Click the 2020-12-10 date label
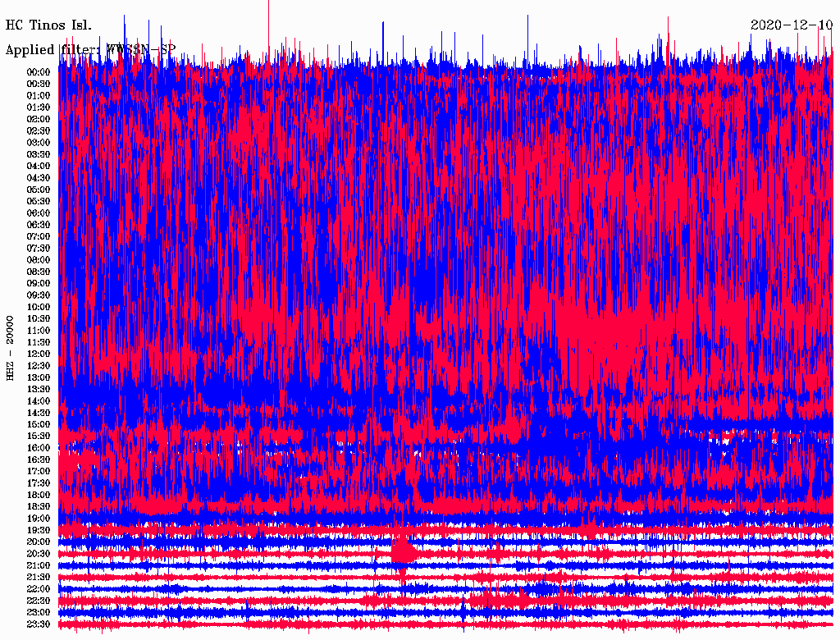This screenshot has width=840, height=640. pos(791,25)
